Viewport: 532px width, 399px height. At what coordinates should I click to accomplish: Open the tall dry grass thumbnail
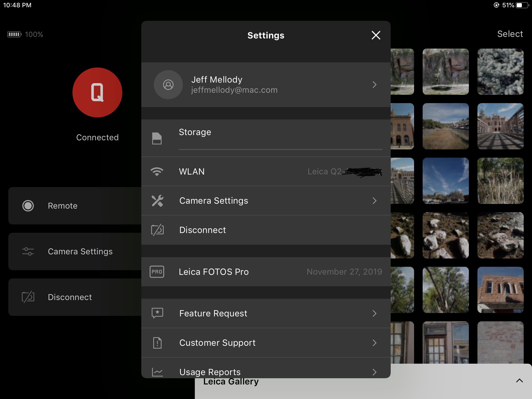(x=500, y=181)
